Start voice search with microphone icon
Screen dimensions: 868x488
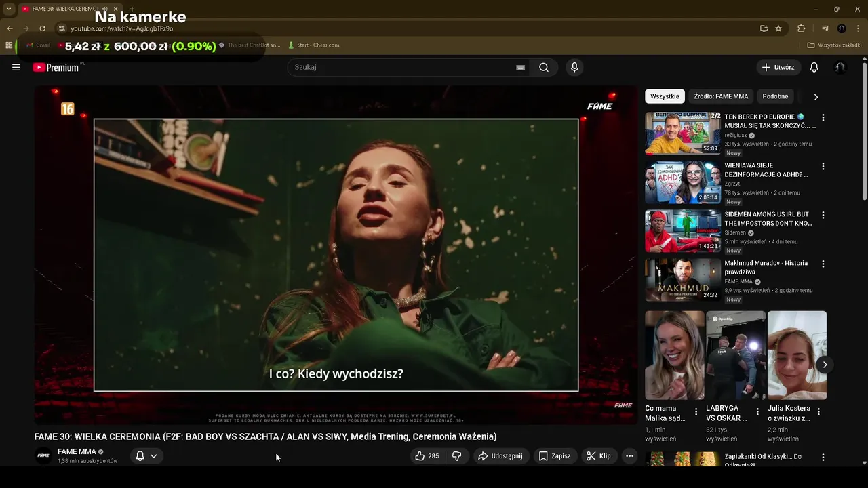click(x=574, y=67)
